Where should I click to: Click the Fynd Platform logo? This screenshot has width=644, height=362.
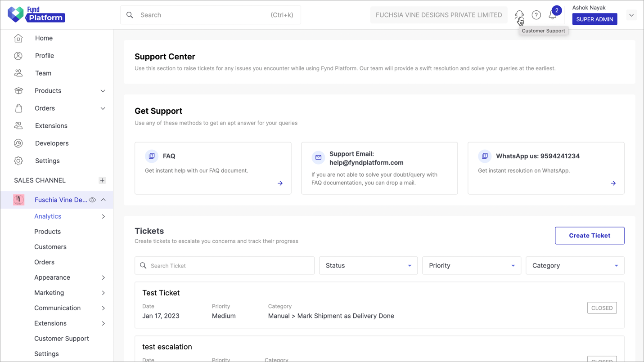pos(36,15)
